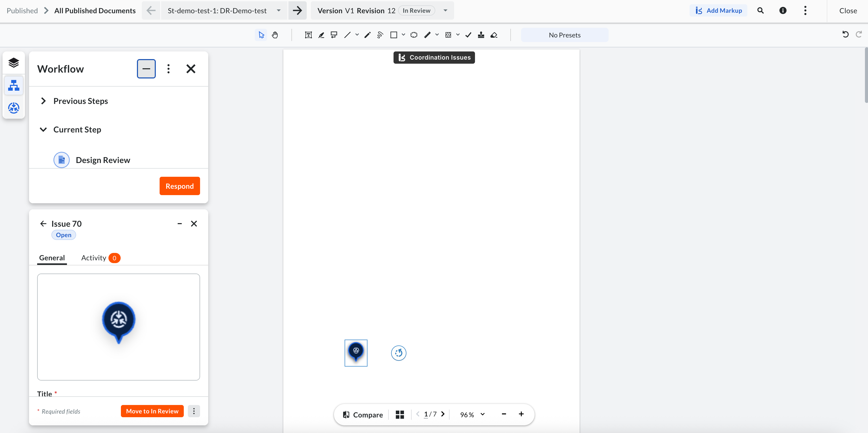Viewport: 868px width, 433px height.
Task: Choose the cloud markup tool
Action: click(x=414, y=35)
